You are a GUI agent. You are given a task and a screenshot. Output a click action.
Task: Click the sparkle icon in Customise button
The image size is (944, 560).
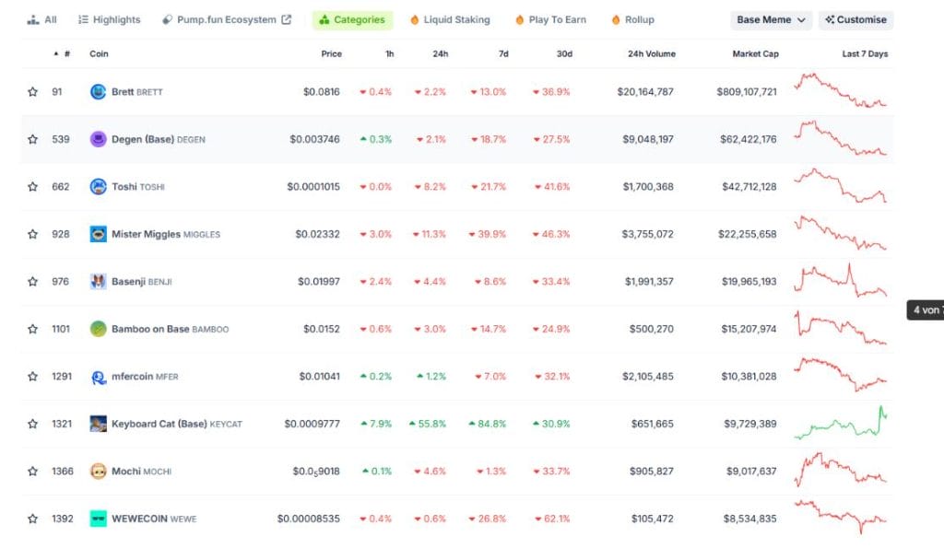click(830, 20)
